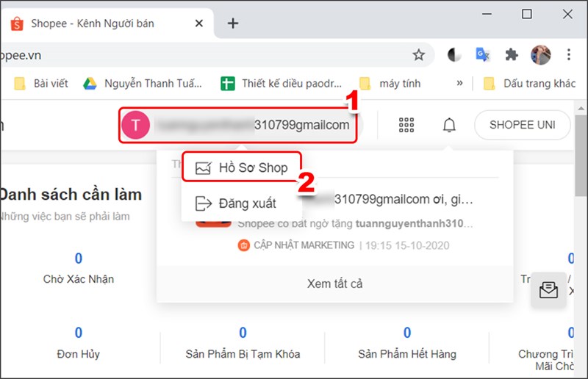The width and height of the screenshot is (588, 379).
Task: Click Xem tất cả in notifications
Action: [x=335, y=284]
